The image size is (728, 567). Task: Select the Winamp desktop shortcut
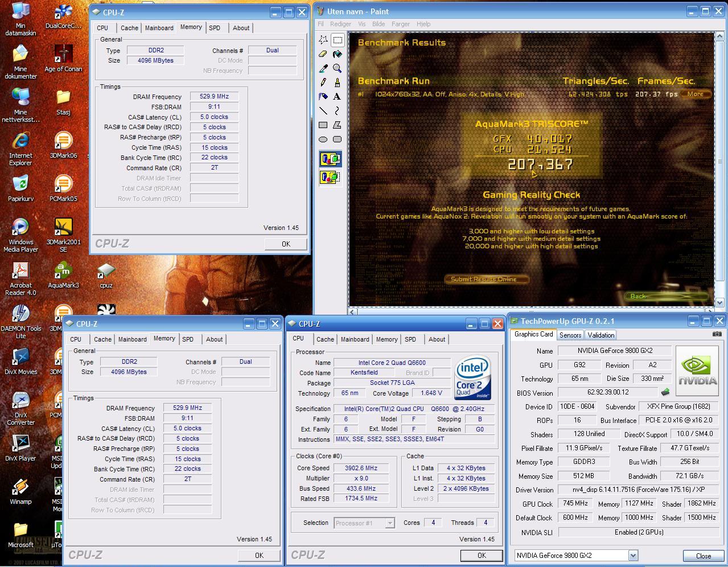click(20, 491)
